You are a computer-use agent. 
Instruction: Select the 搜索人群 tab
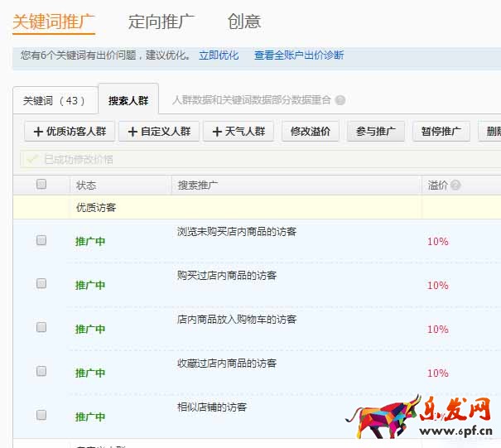[128, 101]
